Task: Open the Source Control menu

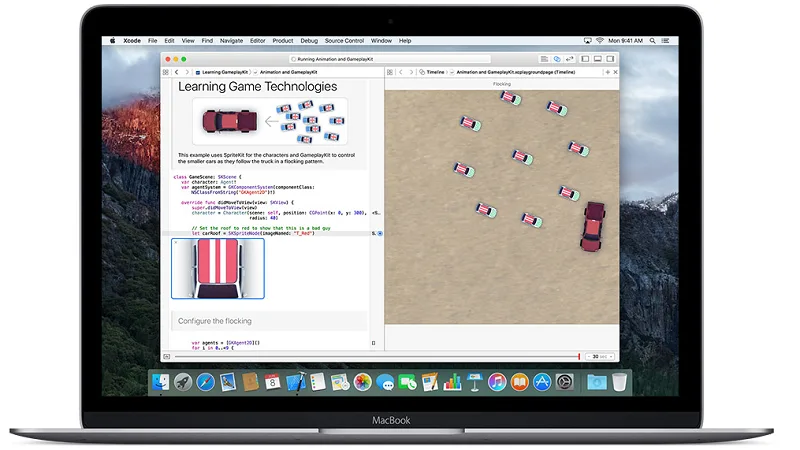Action: [x=344, y=40]
